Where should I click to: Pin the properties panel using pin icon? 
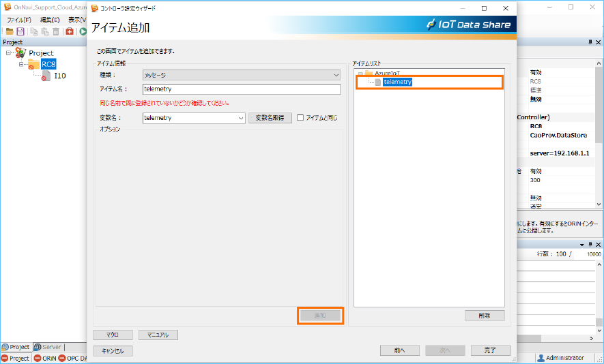tap(590, 42)
